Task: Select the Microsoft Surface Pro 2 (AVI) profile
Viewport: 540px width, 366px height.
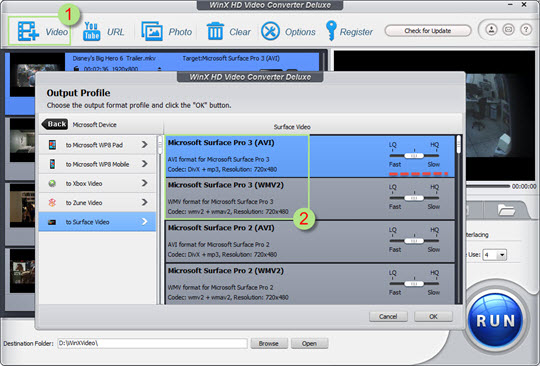Action: pos(310,241)
